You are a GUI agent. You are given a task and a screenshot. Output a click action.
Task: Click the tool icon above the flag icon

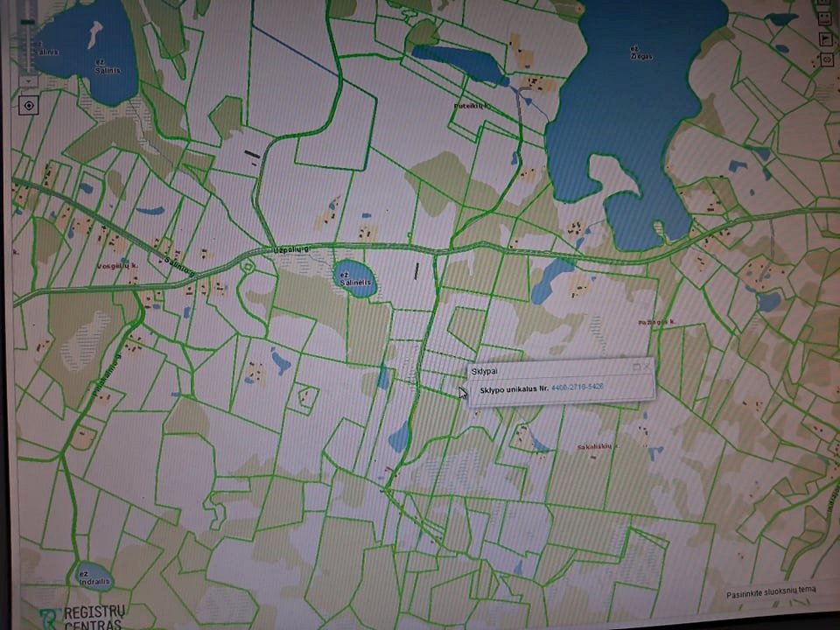824,18
